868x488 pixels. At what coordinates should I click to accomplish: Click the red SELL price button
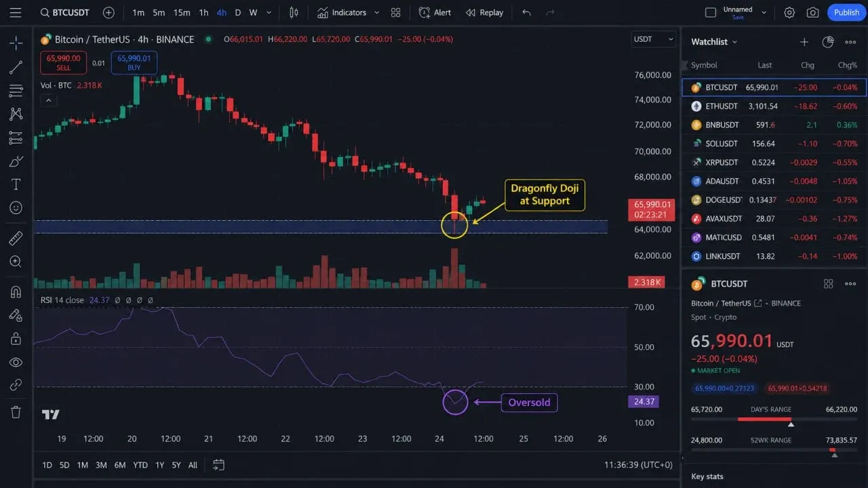click(x=63, y=62)
